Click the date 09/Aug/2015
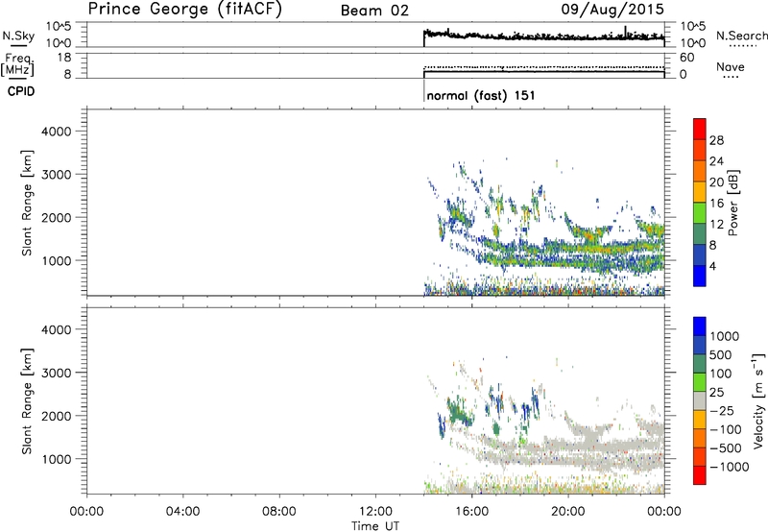Screen dimensions: 768x532 pyautogui.click(x=612, y=10)
